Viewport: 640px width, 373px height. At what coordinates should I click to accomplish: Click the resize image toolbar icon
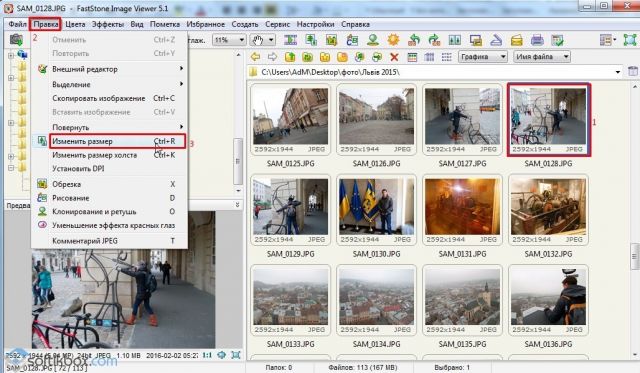point(311,40)
